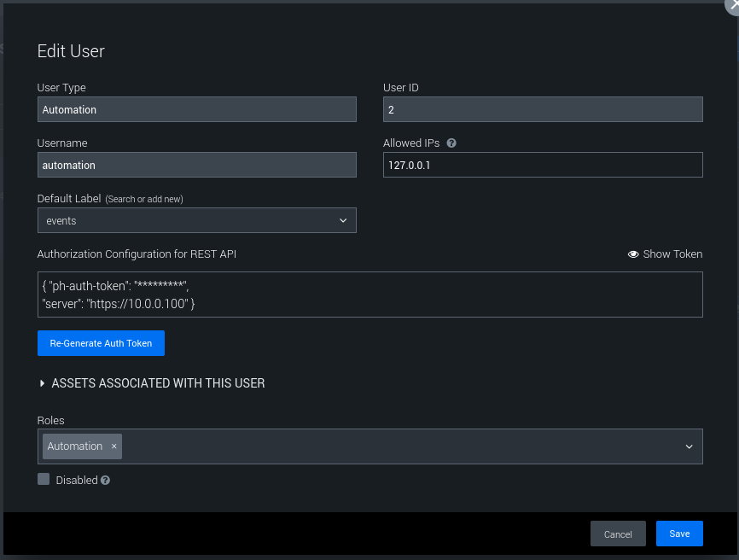Click the User Type field

point(196,109)
